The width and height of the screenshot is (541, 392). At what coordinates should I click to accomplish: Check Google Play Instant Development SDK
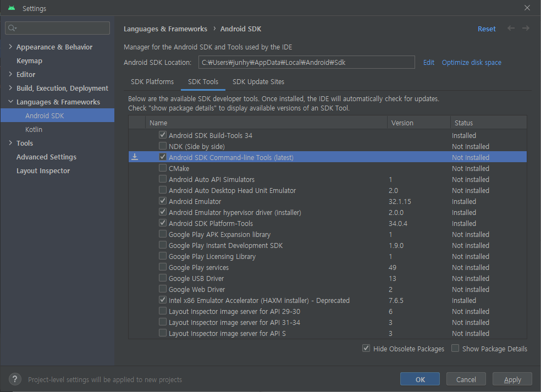pos(163,245)
